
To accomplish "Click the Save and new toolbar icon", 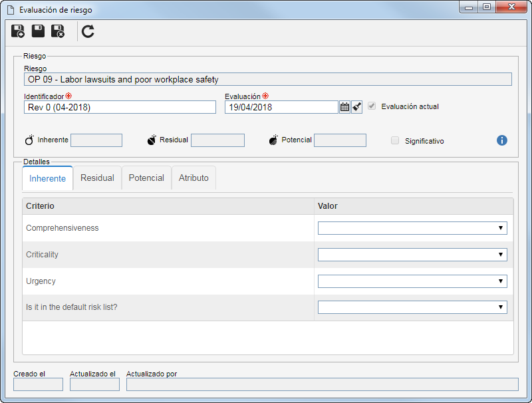I will [x=18, y=31].
